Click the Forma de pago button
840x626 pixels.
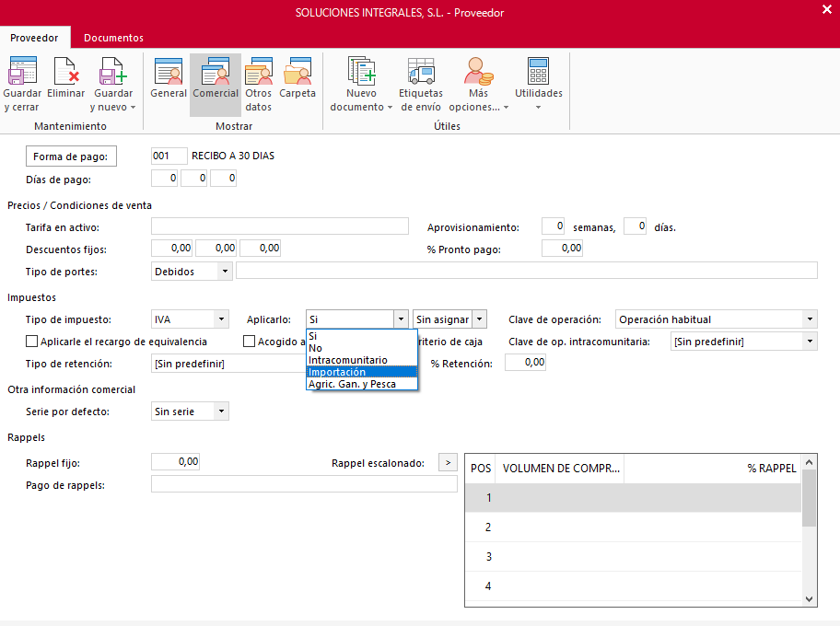71,156
